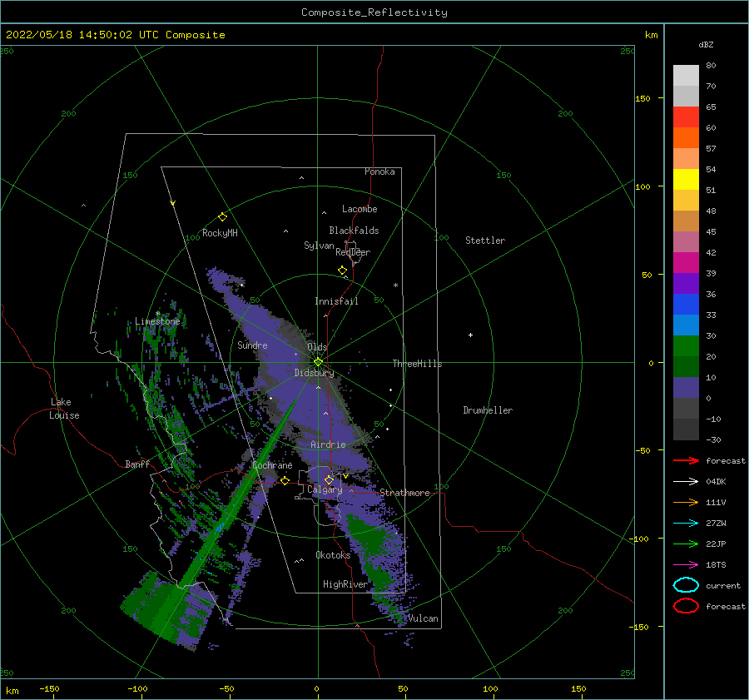Click the Blackfalds city label
Screen dimensions: 749x700
pos(354,231)
